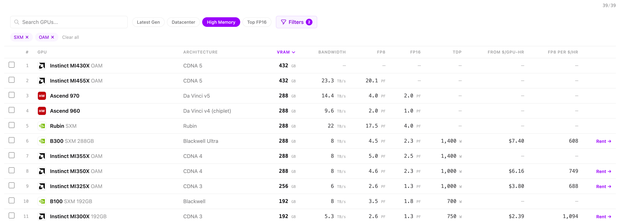The image size is (644, 221).
Task: Check the box for B300 SXM 288GB
Action: tap(12, 140)
